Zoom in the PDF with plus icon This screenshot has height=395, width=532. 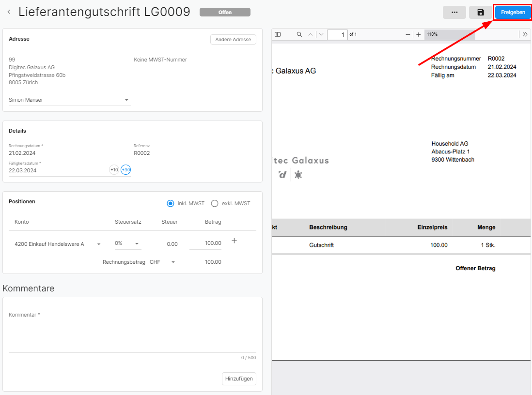[x=419, y=34]
